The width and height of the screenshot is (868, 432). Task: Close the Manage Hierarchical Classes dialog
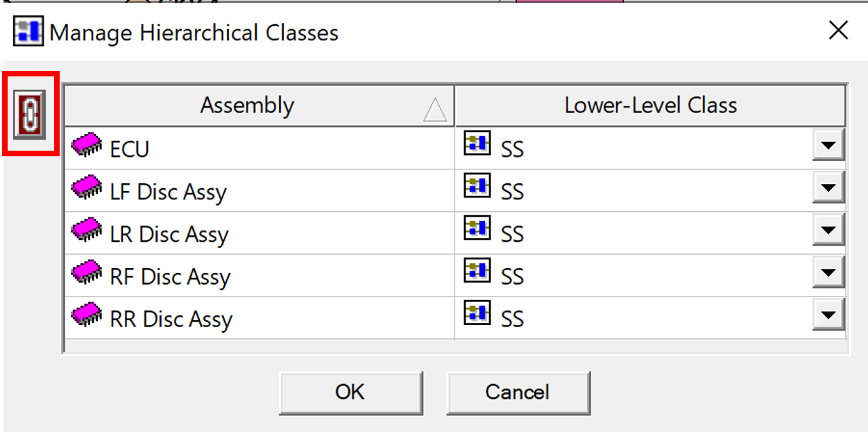[838, 31]
